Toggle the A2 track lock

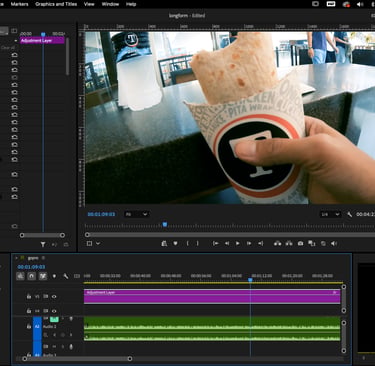click(29, 327)
